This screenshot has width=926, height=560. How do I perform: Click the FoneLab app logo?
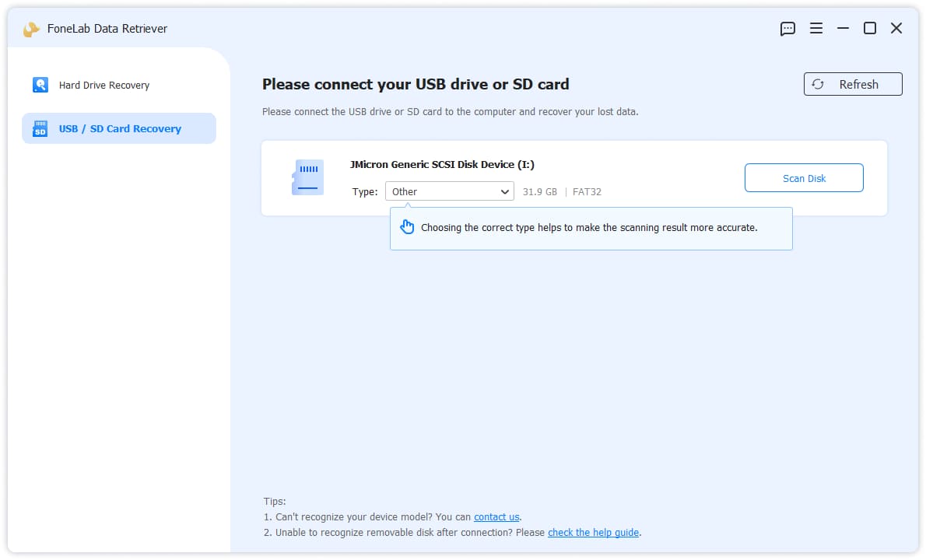(30, 29)
